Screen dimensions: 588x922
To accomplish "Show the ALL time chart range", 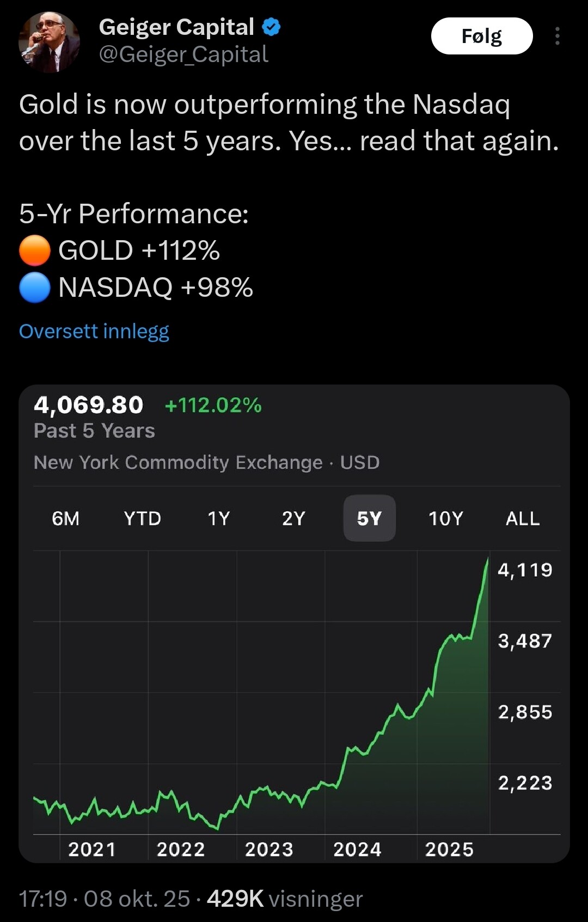I will coord(523,518).
